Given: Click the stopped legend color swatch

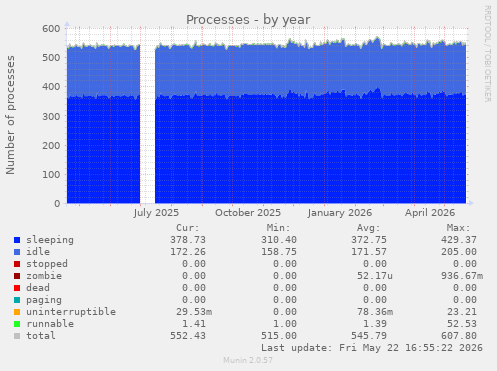Looking at the screenshot, I should tap(17, 264).
